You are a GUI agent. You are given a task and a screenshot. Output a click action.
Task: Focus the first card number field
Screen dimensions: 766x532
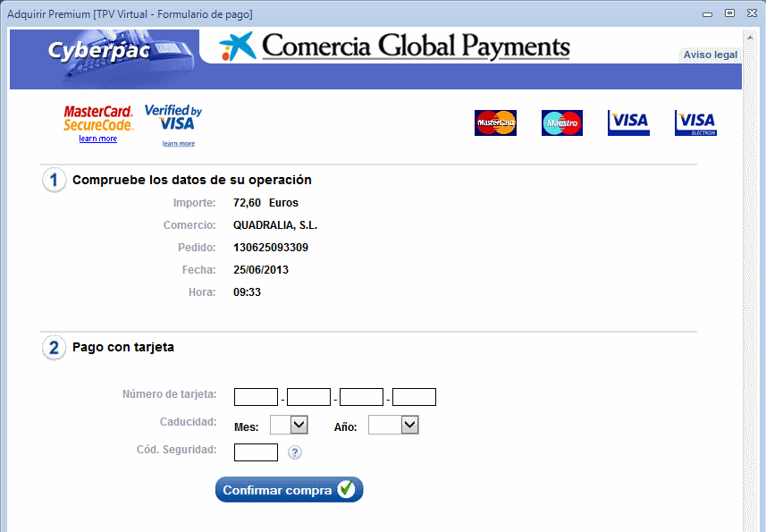point(256,397)
